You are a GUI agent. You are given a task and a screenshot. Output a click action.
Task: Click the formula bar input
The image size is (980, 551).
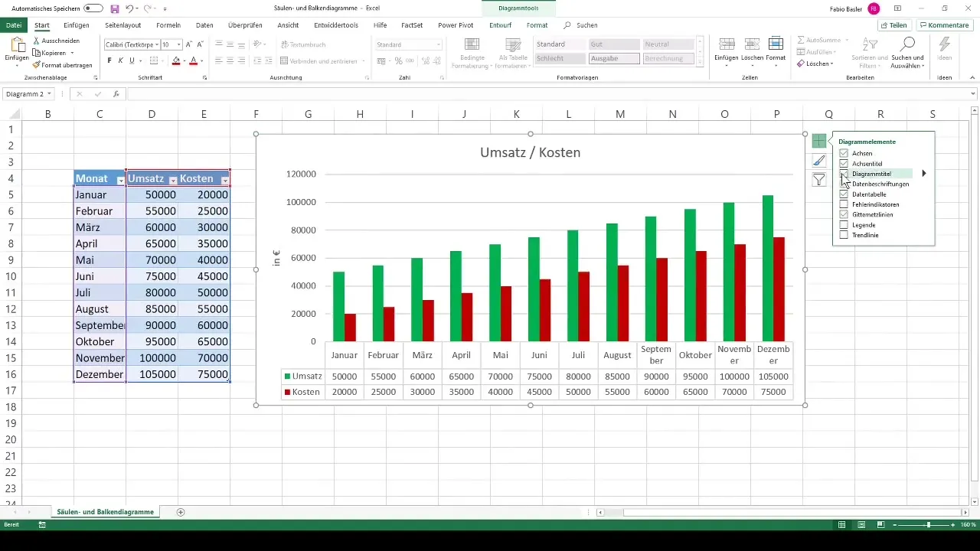click(551, 94)
